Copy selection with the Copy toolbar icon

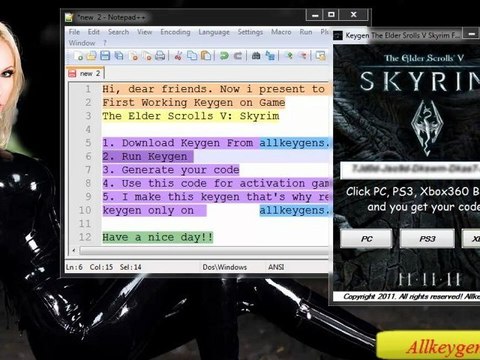tap(192, 56)
